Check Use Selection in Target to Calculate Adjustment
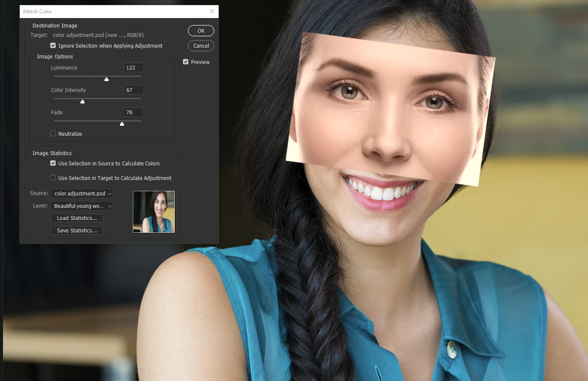Image resolution: width=588 pixels, height=381 pixels. (53, 178)
